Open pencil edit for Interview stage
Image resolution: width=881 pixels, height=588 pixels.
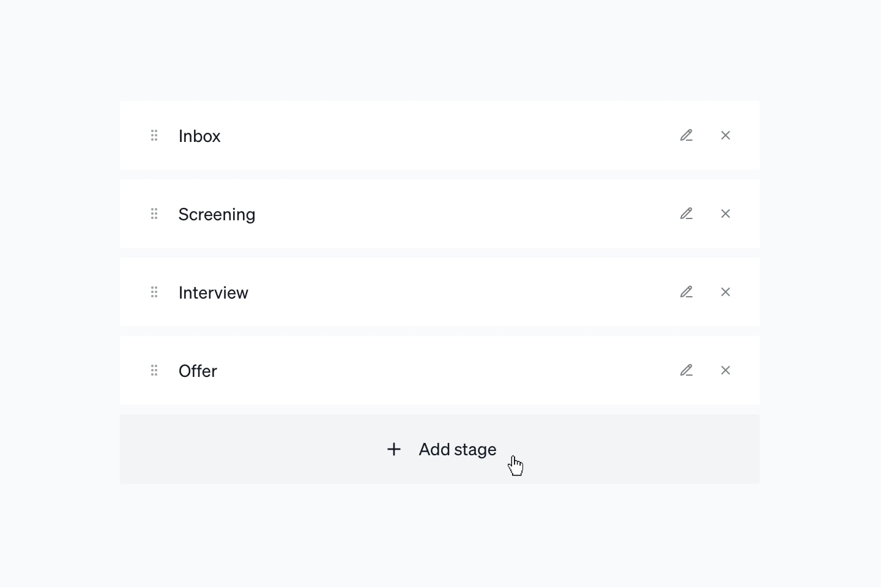coord(686,292)
